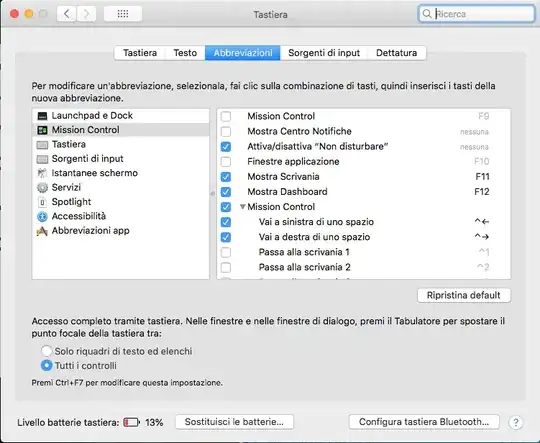
Task: Click the Sorgenti di input icon
Action: [42, 159]
